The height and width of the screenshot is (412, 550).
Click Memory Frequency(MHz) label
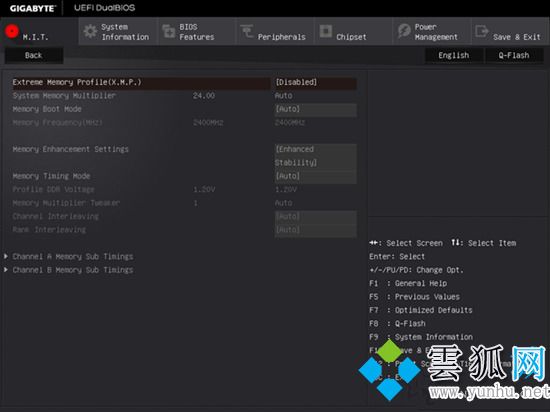(58, 123)
